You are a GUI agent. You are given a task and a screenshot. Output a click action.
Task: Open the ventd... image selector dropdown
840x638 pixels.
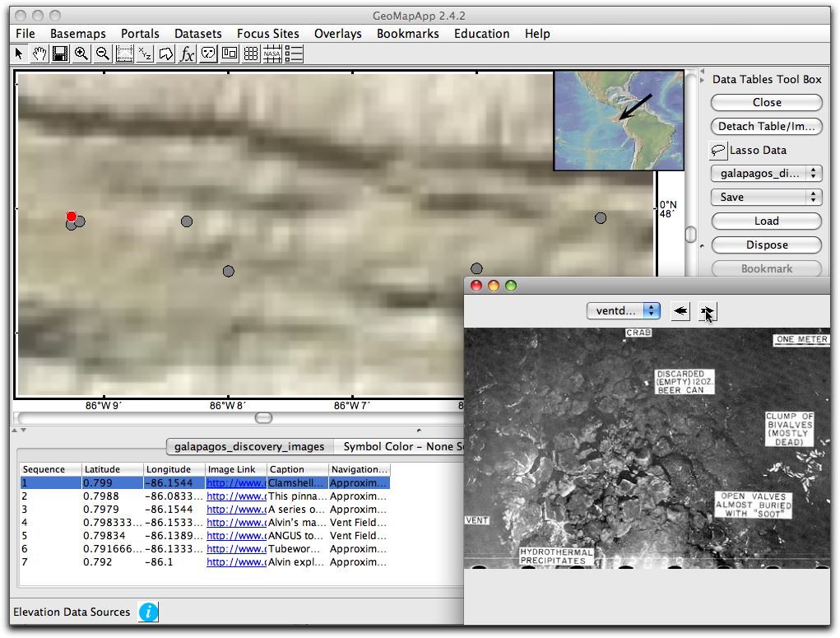click(x=623, y=311)
